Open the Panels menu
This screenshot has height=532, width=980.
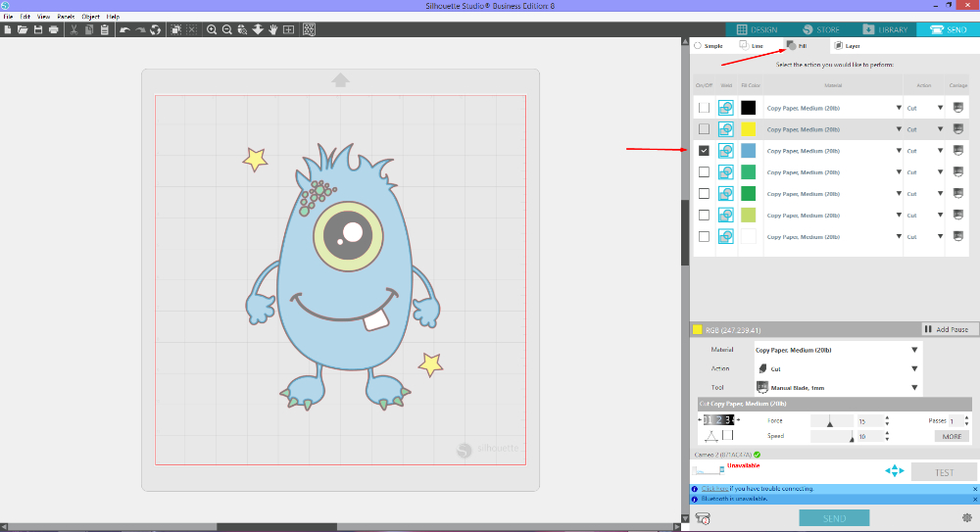[66, 17]
